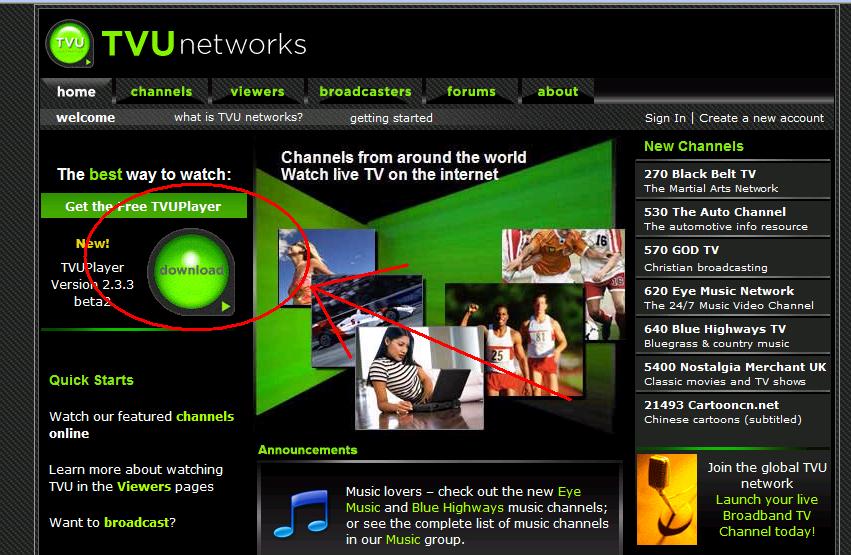851x555 pixels.
Task: Click the green download button
Action: (x=191, y=270)
